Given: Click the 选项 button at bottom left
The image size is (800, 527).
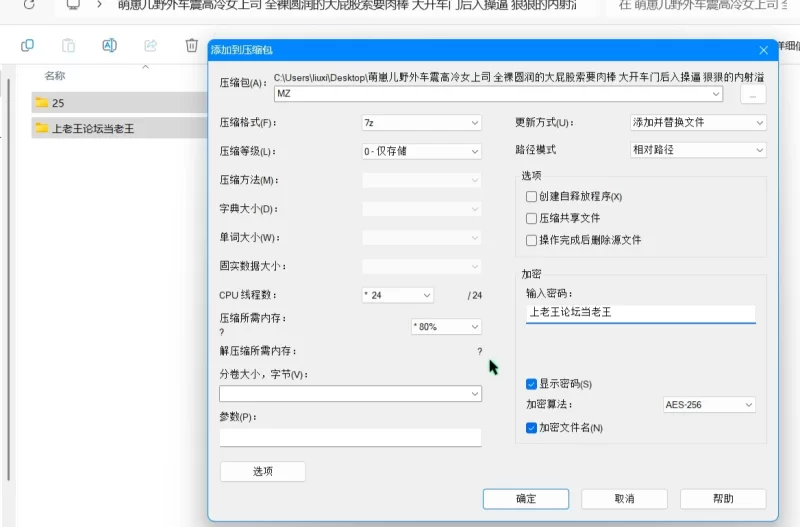Looking at the screenshot, I should coord(263,471).
